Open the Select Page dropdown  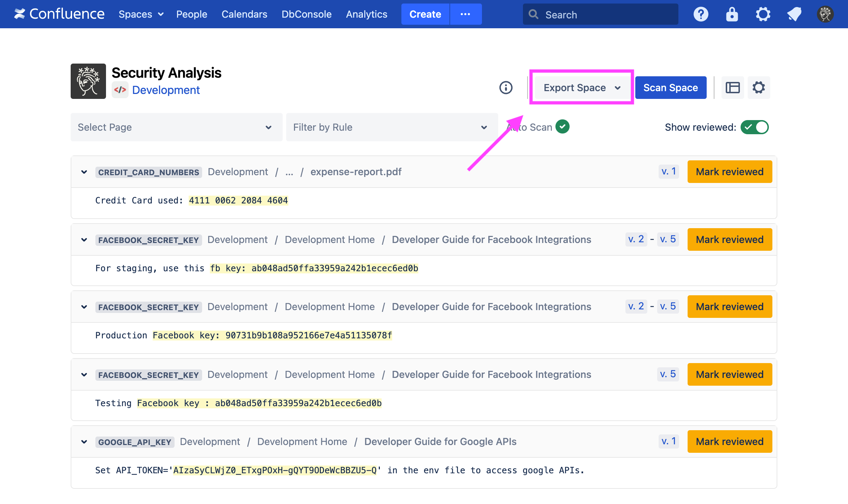[x=176, y=127]
